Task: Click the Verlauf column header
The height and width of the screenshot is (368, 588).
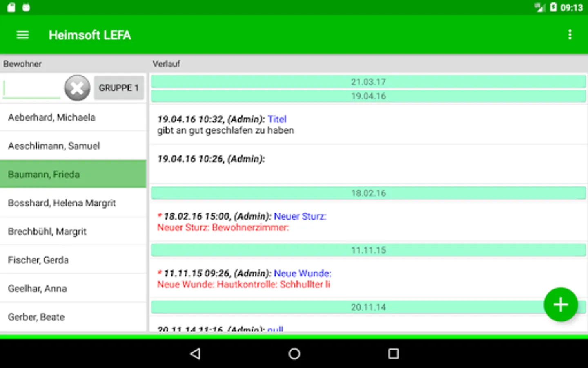Action: pyautogui.click(x=166, y=64)
